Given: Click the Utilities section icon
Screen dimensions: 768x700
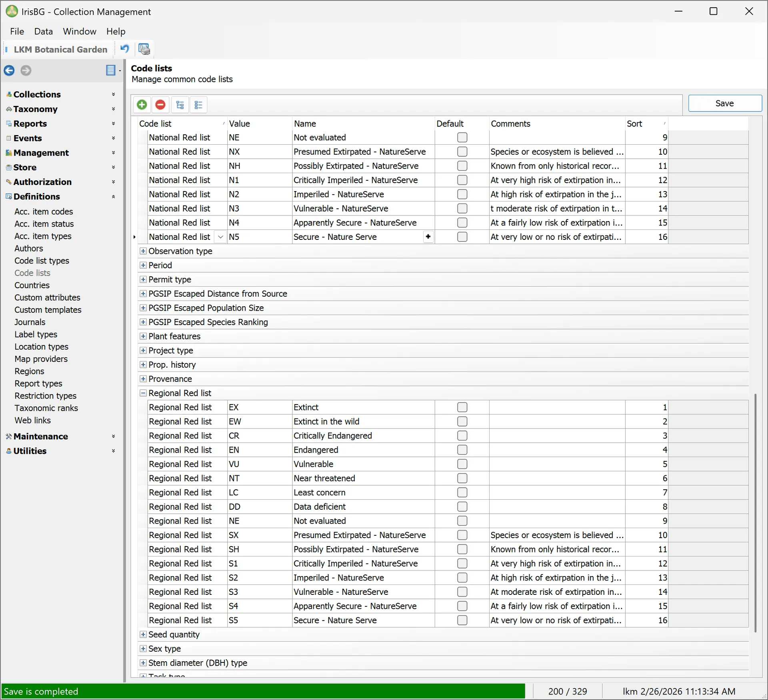Looking at the screenshot, I should (9, 451).
